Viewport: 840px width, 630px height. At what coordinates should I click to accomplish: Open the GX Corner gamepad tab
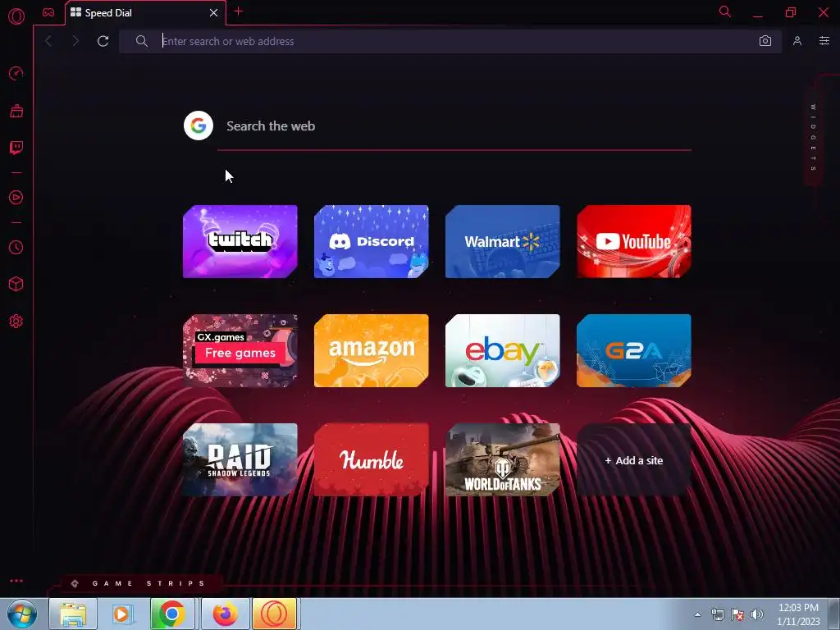48,12
